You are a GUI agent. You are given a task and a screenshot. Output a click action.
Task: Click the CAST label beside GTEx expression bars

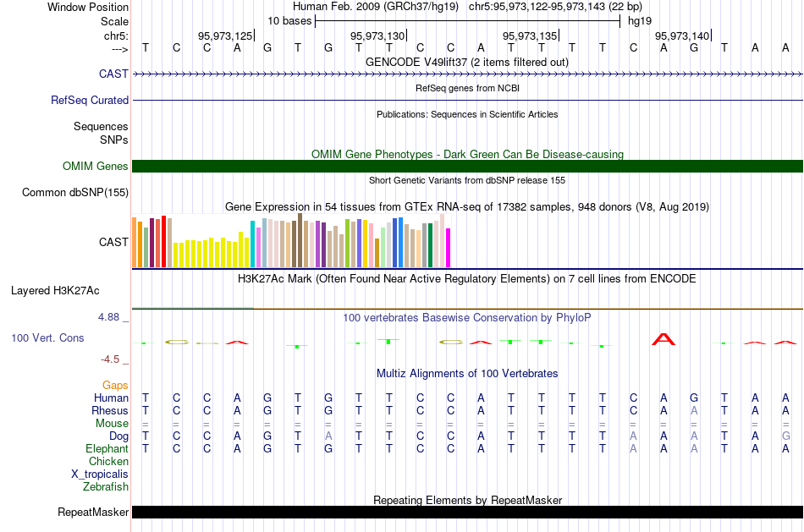point(113,243)
